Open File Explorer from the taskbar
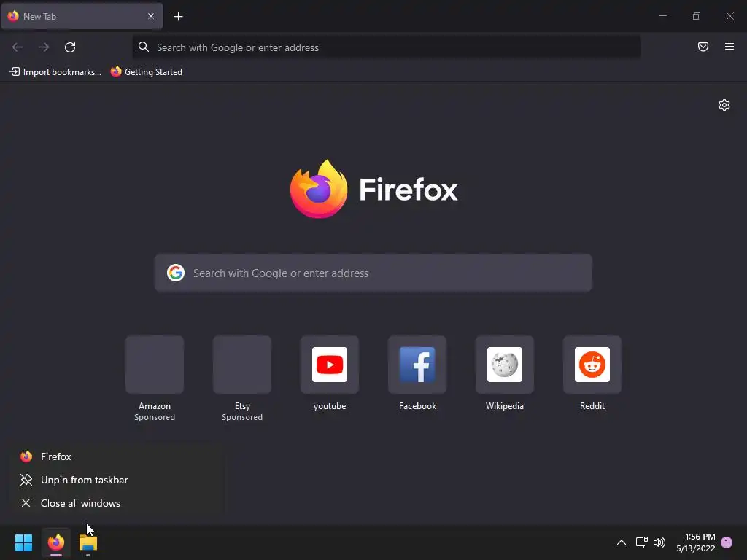 88,542
